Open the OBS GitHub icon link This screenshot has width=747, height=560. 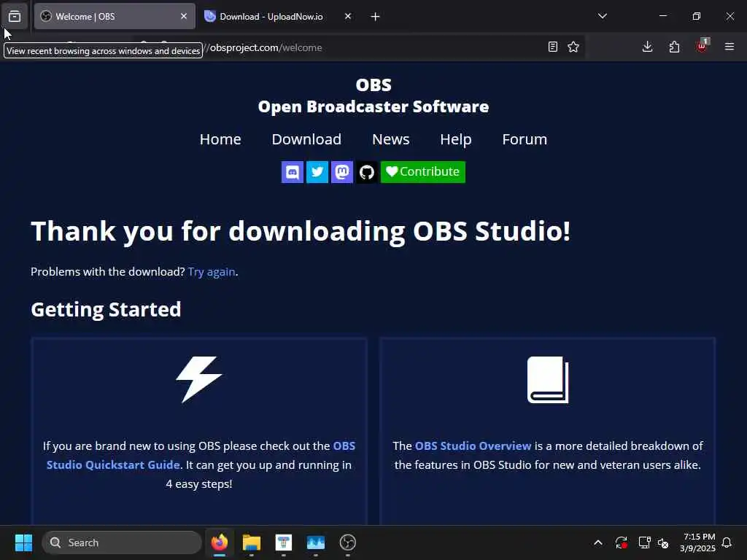tap(367, 172)
